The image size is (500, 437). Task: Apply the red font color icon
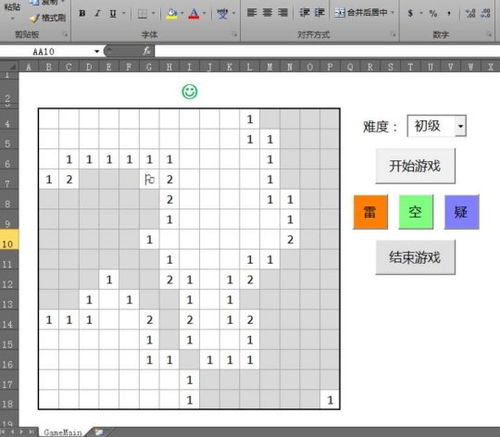194,14
